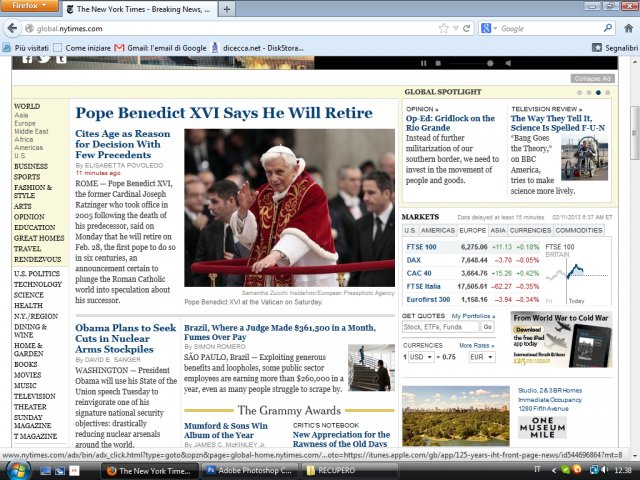The height and width of the screenshot is (480, 640).
Task: Open Mumford & Sons Album article
Action: (226, 430)
